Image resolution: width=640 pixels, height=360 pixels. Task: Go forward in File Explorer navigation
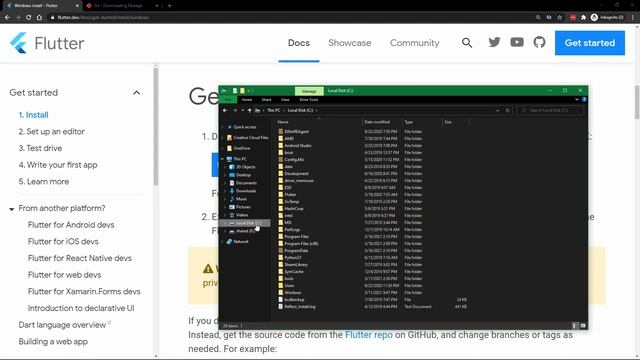(x=235, y=110)
